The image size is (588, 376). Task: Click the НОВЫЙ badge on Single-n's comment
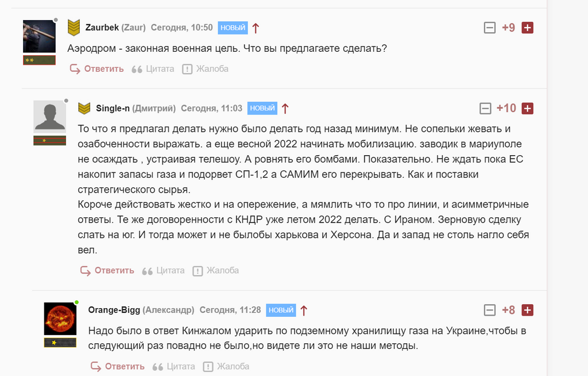[x=261, y=108]
